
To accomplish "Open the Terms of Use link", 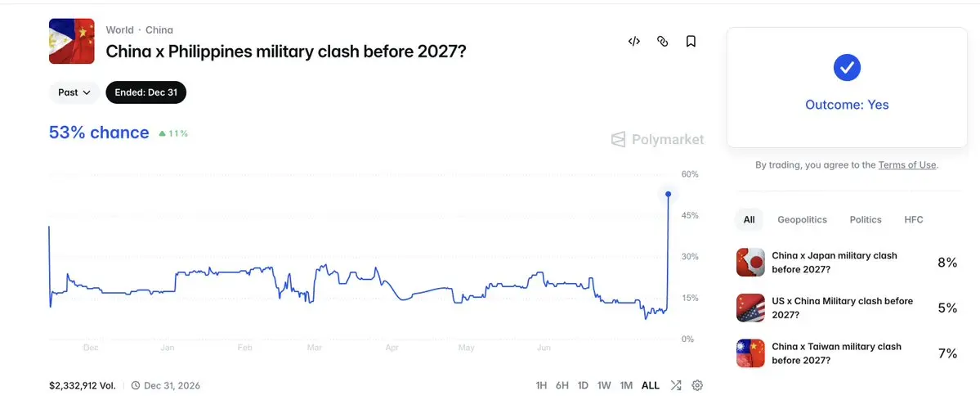I will pos(907,165).
